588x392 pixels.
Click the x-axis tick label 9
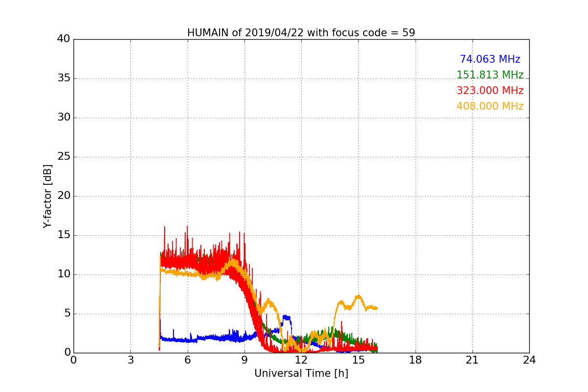click(245, 360)
